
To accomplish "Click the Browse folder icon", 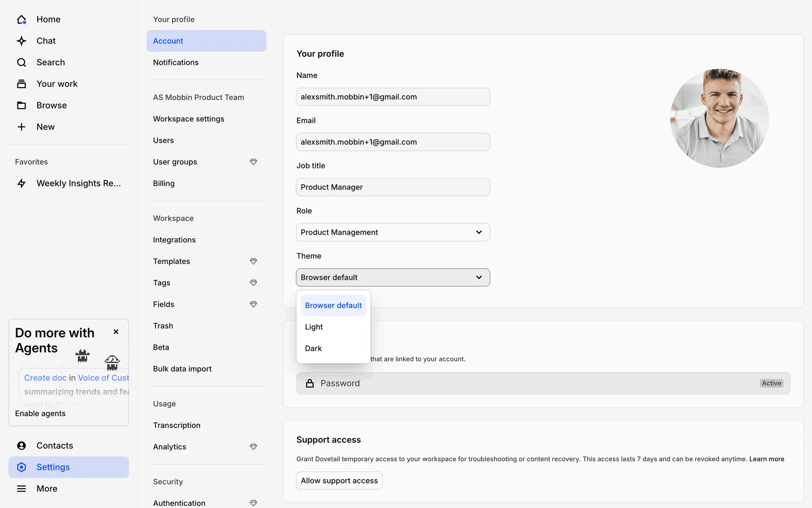I will click(22, 105).
